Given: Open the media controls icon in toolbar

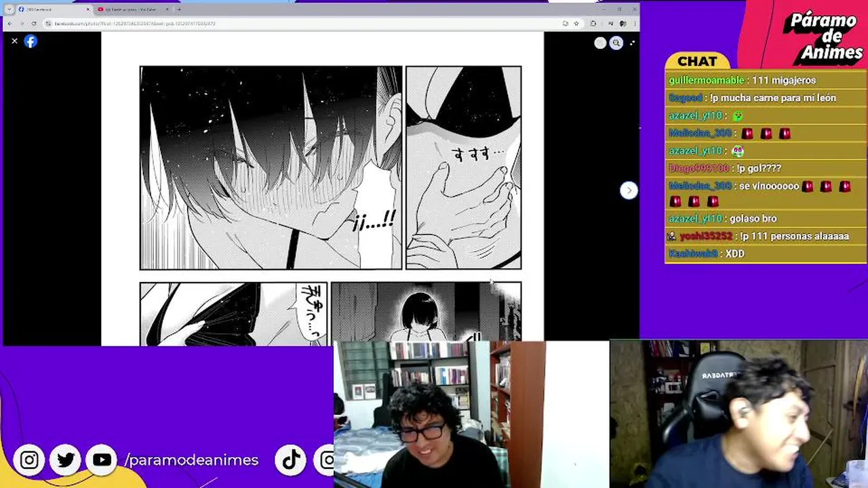Looking at the screenshot, I should click(610, 24).
